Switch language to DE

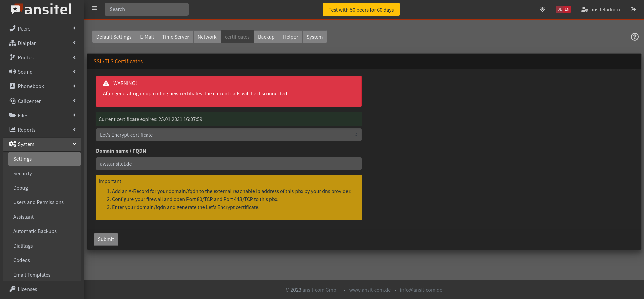coord(559,10)
